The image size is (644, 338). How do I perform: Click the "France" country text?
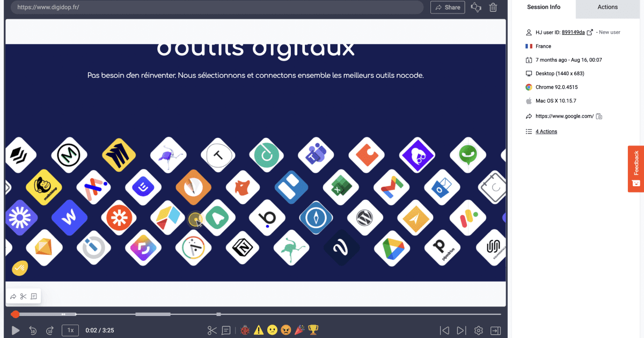[x=543, y=46]
